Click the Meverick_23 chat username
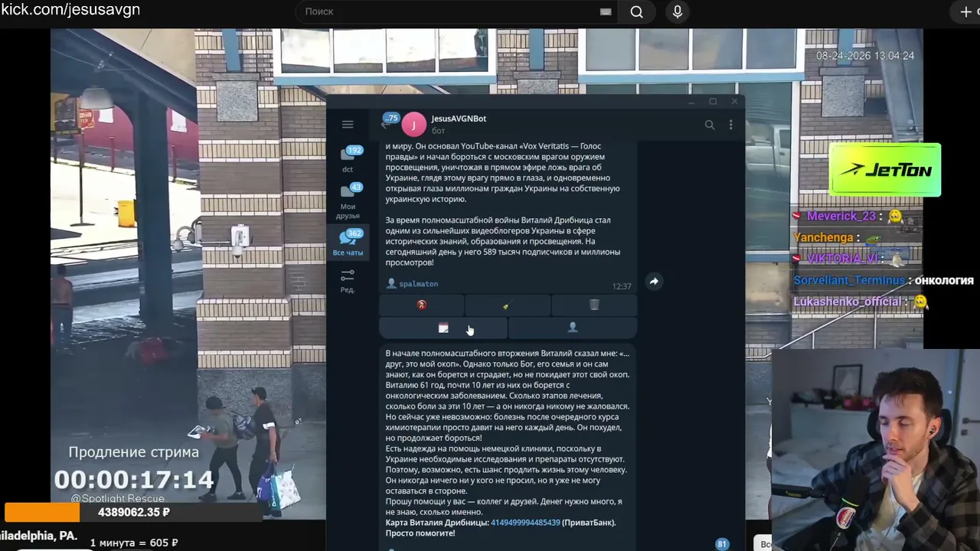Viewport: 980px width, 551px height. (x=841, y=217)
